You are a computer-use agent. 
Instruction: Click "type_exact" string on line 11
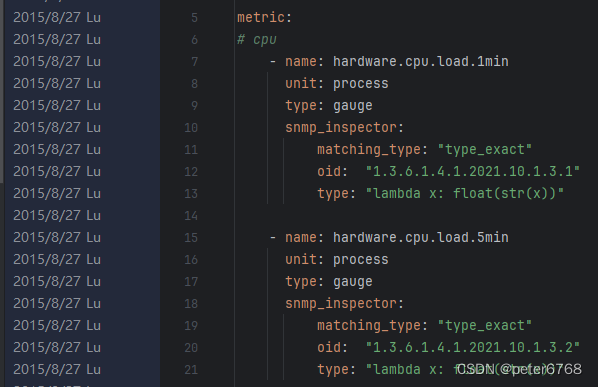[x=485, y=149]
